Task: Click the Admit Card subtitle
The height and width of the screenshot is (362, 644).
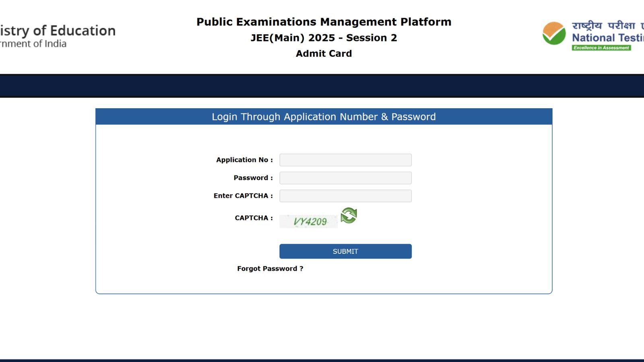Action: (324, 53)
